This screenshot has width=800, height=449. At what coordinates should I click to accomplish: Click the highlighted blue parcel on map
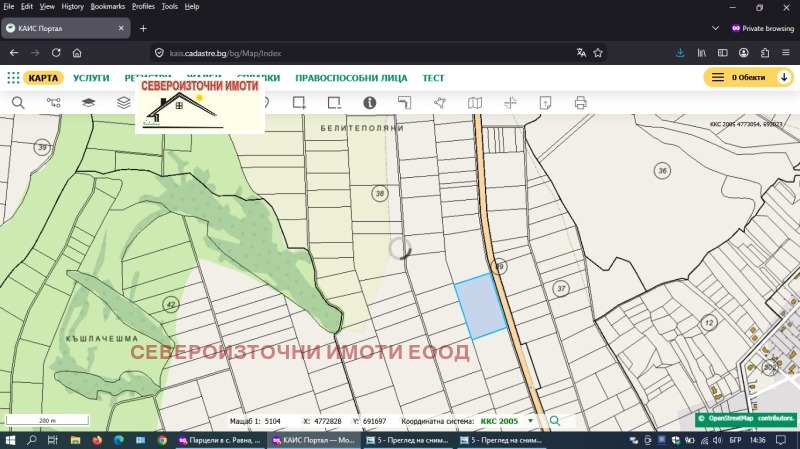pyautogui.click(x=480, y=307)
